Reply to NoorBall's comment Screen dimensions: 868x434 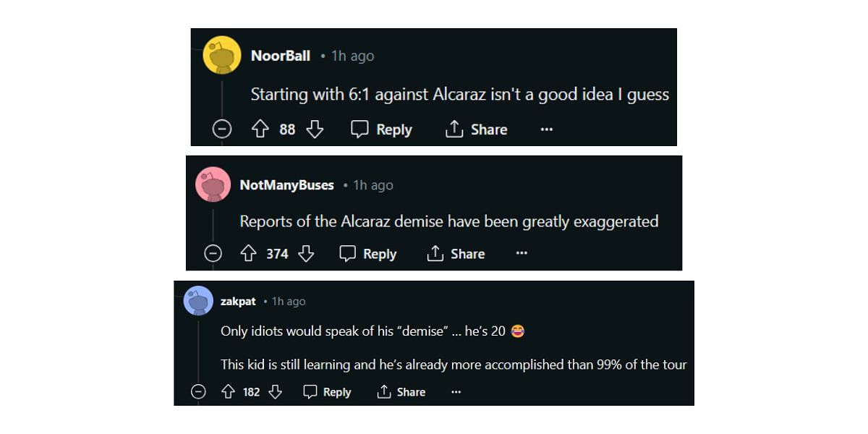pos(381,129)
